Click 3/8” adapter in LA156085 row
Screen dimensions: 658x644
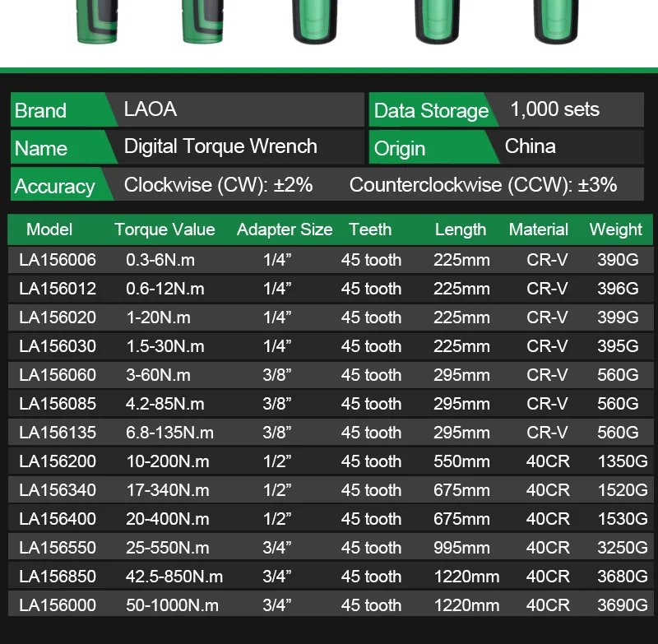277,404
